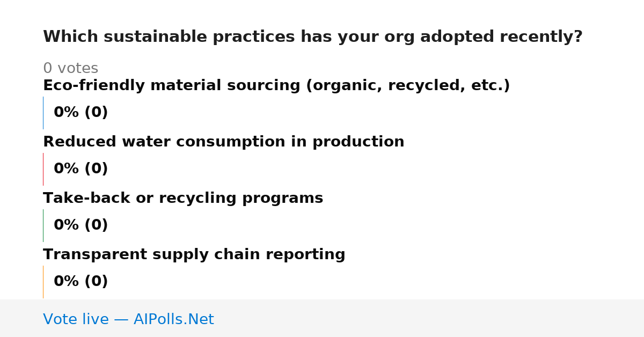
Task: Click the poll question heading text
Action: coord(313,37)
